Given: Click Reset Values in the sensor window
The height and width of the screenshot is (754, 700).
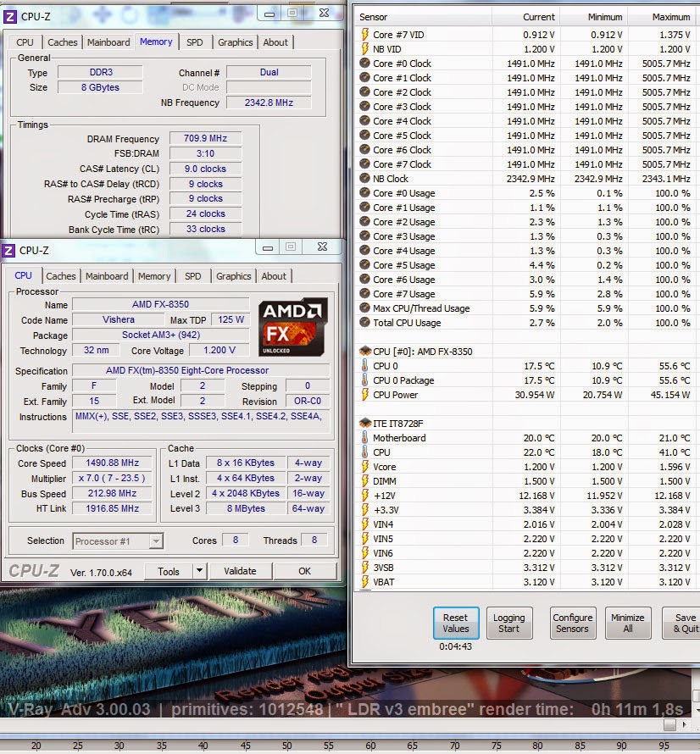Looking at the screenshot, I should 456,623.
